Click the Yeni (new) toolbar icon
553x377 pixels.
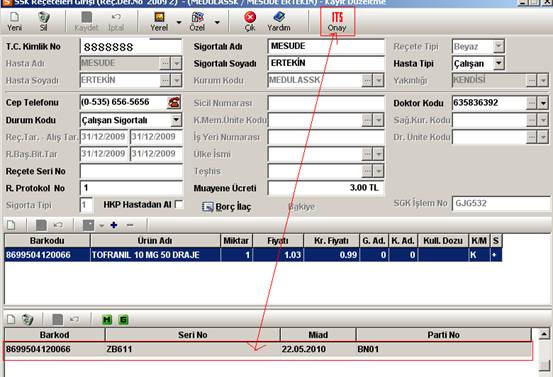point(14,21)
